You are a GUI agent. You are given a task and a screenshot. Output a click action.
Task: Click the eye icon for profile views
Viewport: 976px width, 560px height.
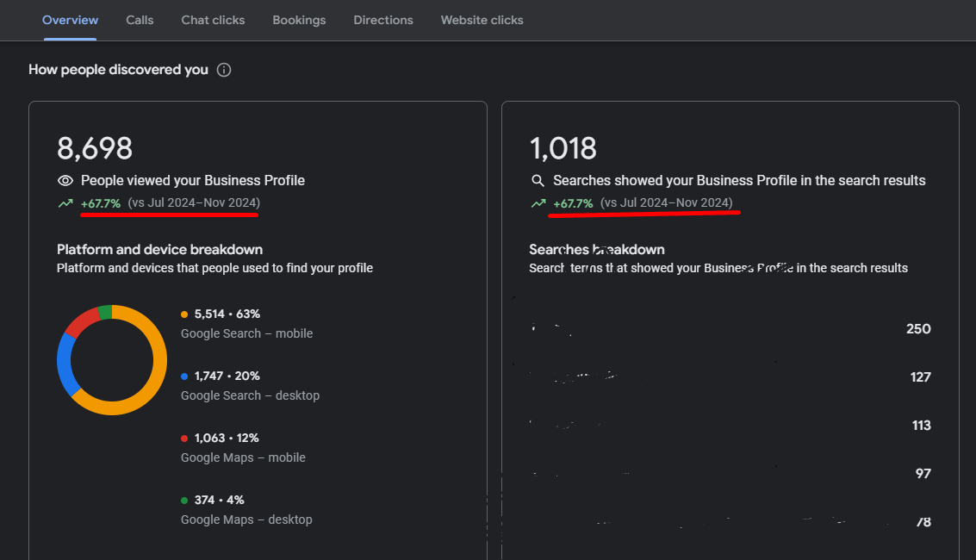65,181
